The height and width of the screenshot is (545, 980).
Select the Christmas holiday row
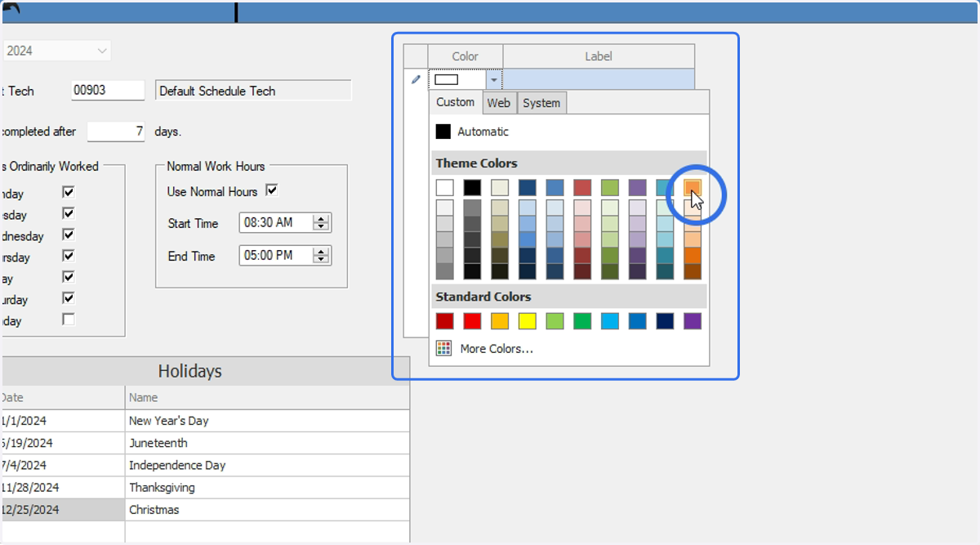click(x=205, y=509)
